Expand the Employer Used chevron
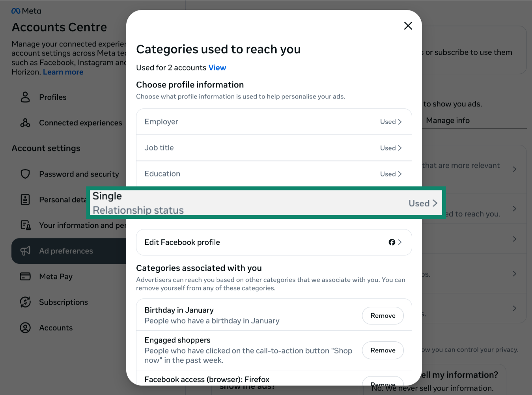Screen dimensions: 532x395 point(399,122)
